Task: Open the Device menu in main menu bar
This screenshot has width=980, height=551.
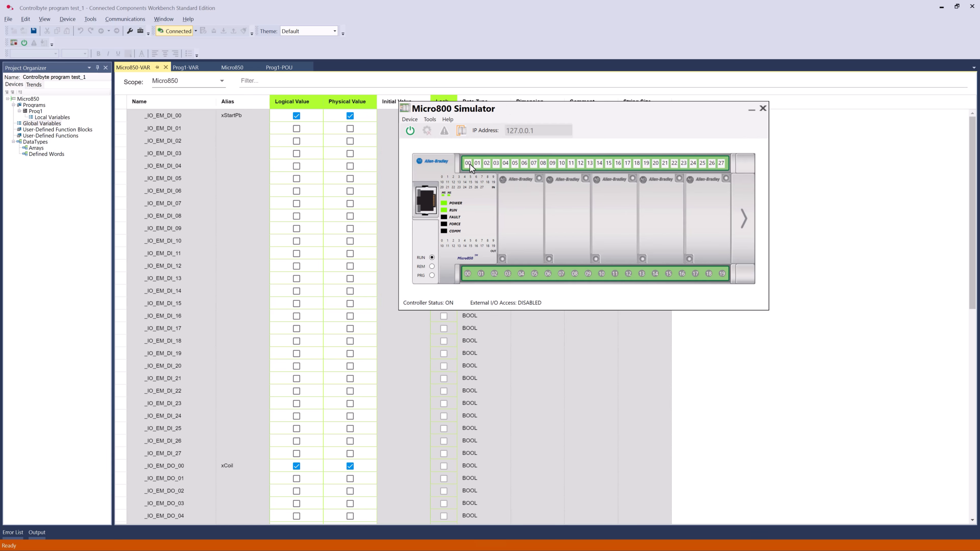Action: click(67, 19)
